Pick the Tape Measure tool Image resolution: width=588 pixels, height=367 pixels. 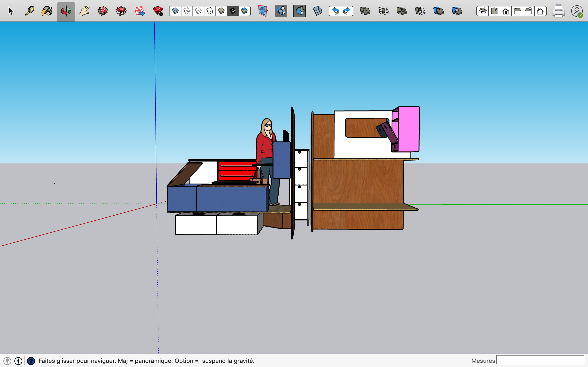tap(30, 11)
